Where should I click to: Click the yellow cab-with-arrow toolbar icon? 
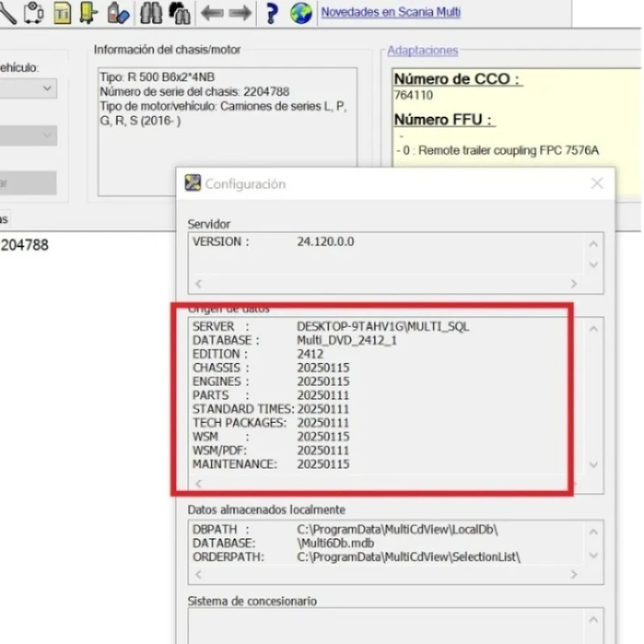[89, 12]
